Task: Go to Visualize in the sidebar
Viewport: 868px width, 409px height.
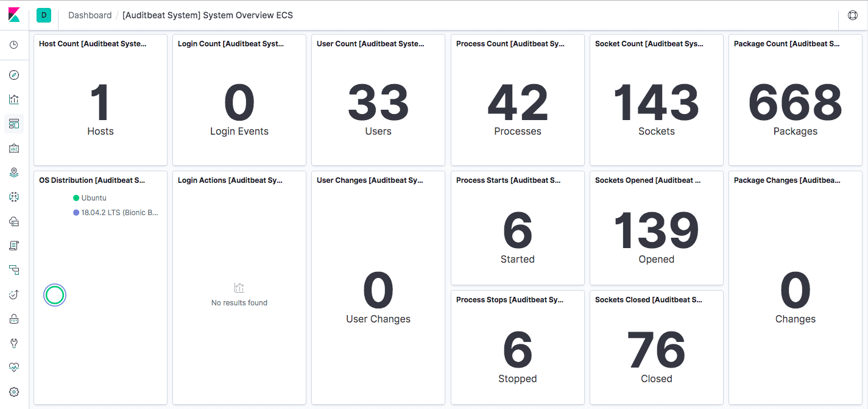Action: (14, 99)
